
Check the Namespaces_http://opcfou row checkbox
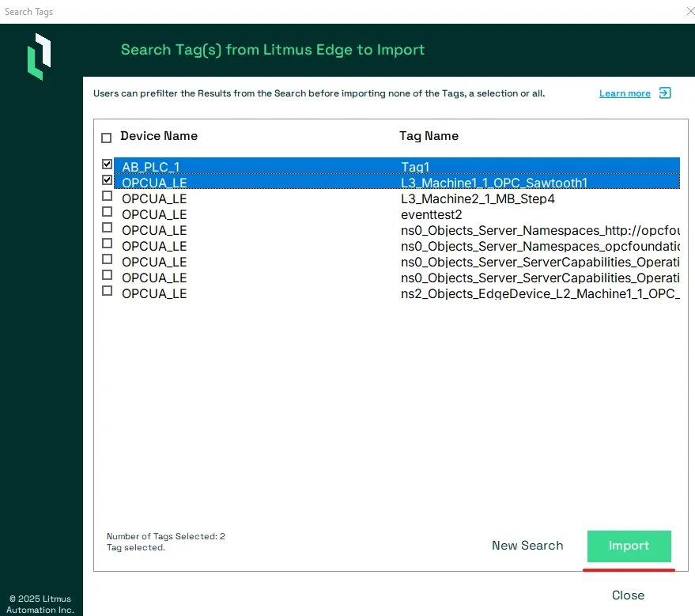point(107,228)
